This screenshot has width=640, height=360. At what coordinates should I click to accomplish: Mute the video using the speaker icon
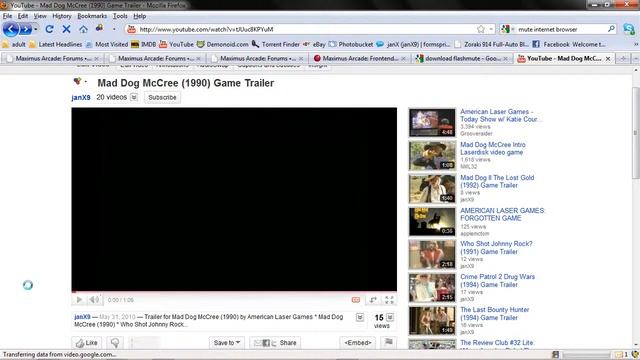(x=93, y=300)
